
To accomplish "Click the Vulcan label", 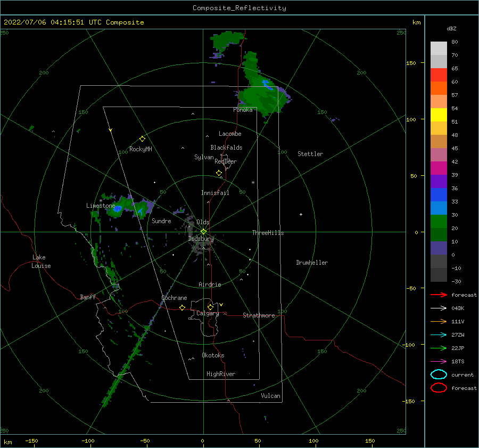I will click(270, 396).
